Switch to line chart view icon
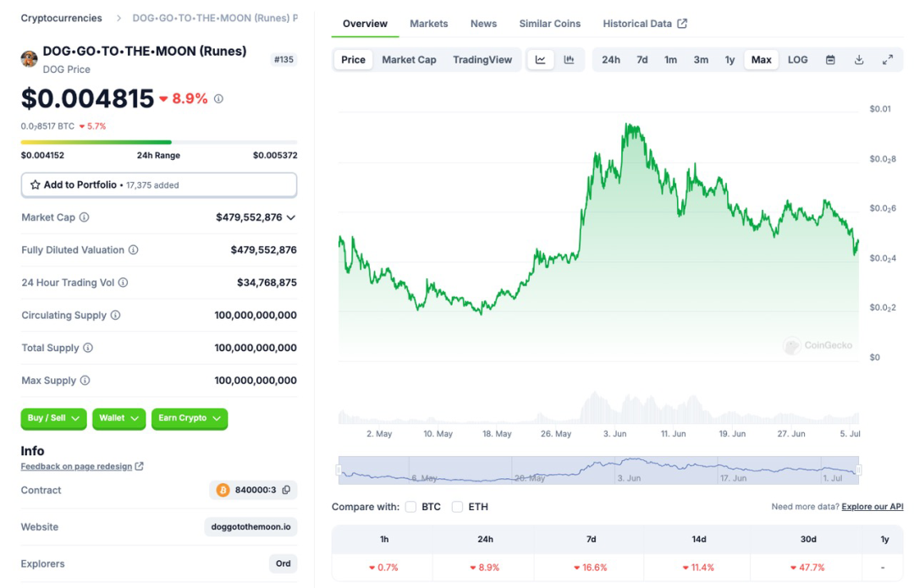Screen dimensions: 914x588 (540, 59)
